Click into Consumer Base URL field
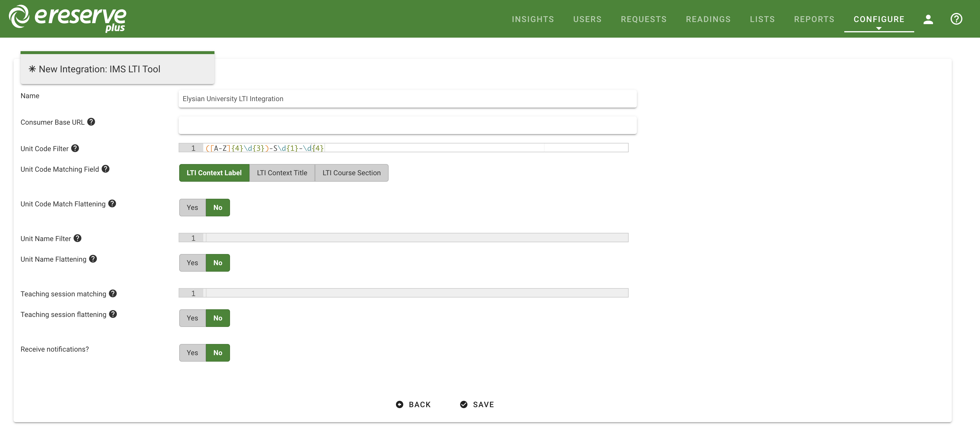Image resolution: width=980 pixels, height=431 pixels. 407,125
